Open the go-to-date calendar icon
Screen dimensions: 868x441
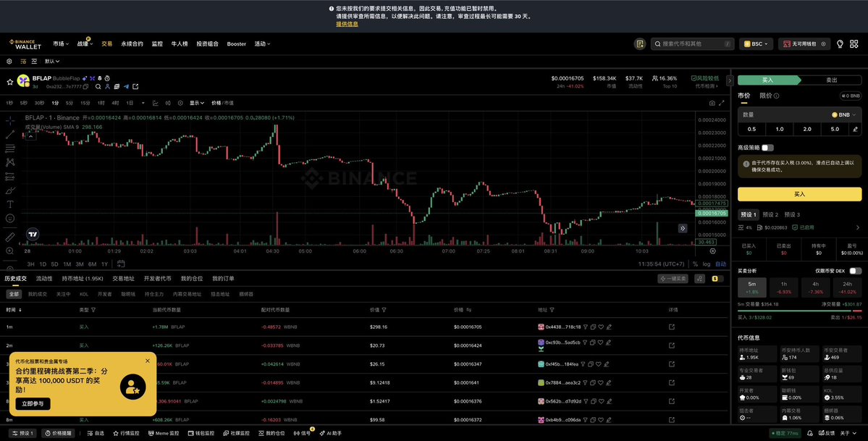click(121, 264)
